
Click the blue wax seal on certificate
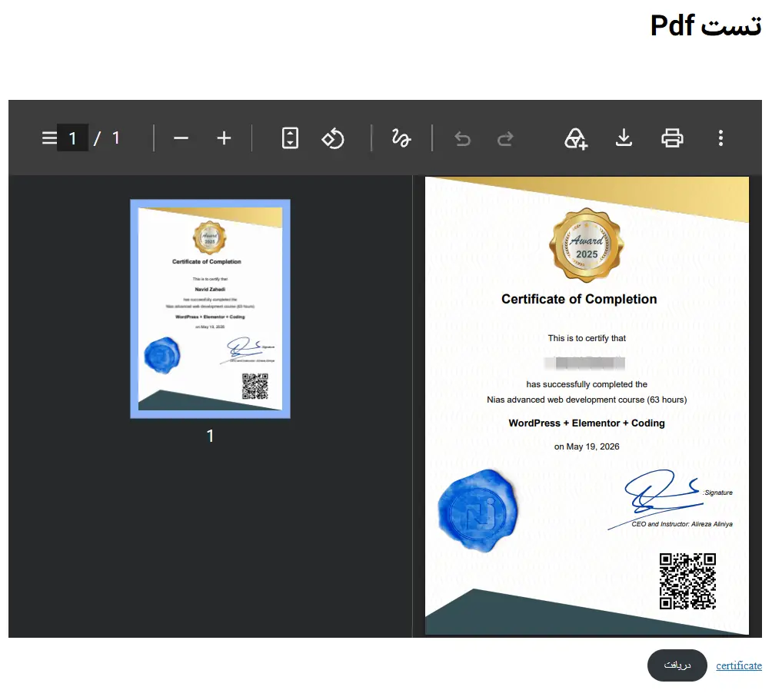[x=478, y=511]
